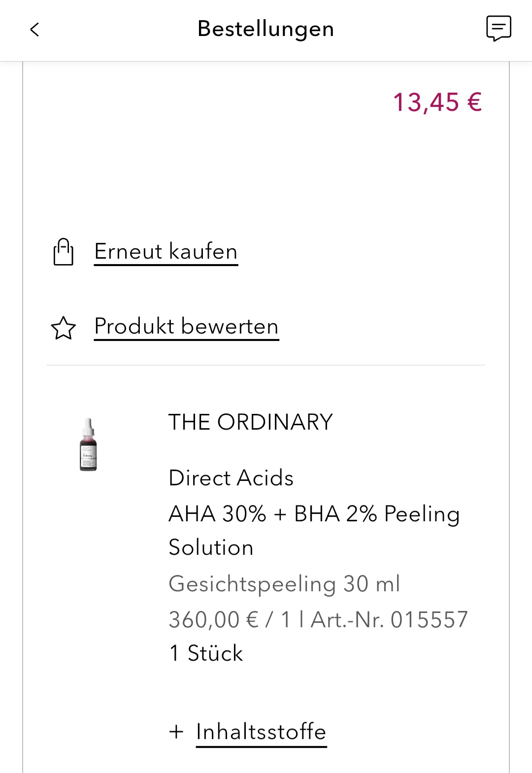Tap the 30 ml size text

pos(371,584)
